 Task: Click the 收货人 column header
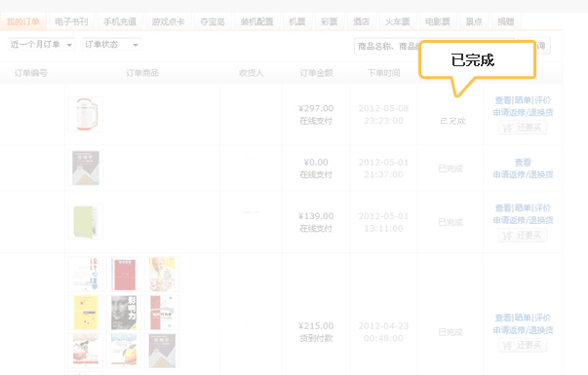(252, 73)
